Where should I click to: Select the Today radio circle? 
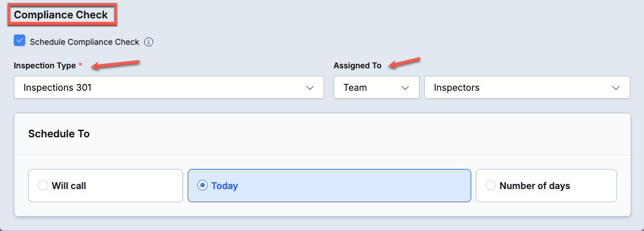coord(203,186)
